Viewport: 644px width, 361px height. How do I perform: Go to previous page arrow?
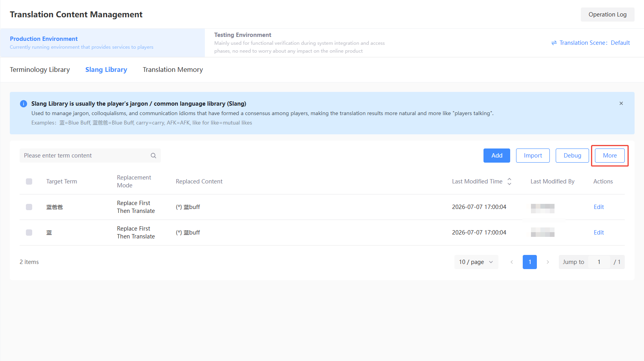(512, 262)
